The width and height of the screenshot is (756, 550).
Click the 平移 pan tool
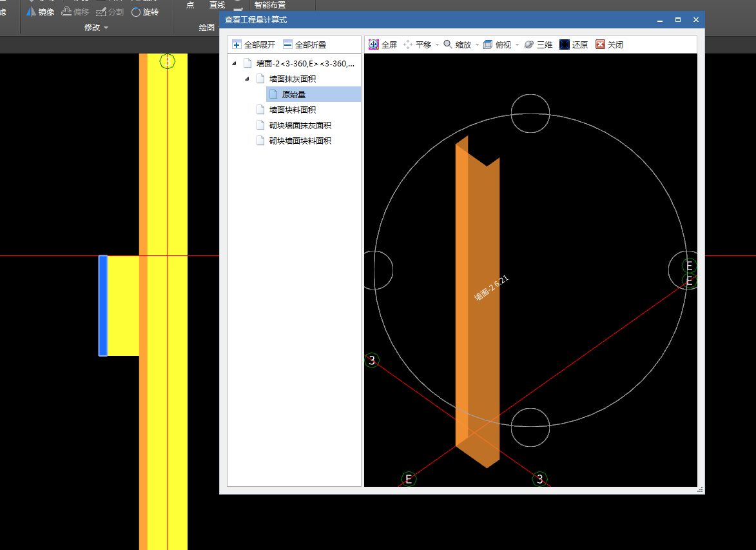tap(417, 45)
